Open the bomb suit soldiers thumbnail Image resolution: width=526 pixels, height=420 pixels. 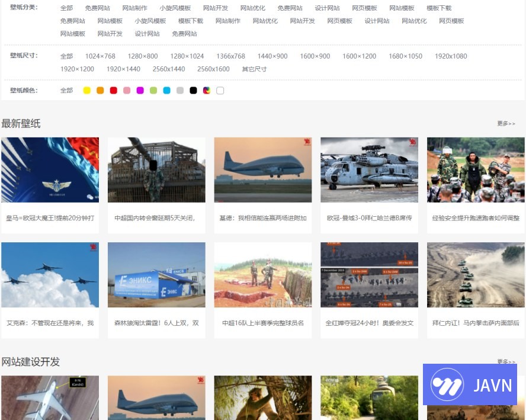point(476,170)
